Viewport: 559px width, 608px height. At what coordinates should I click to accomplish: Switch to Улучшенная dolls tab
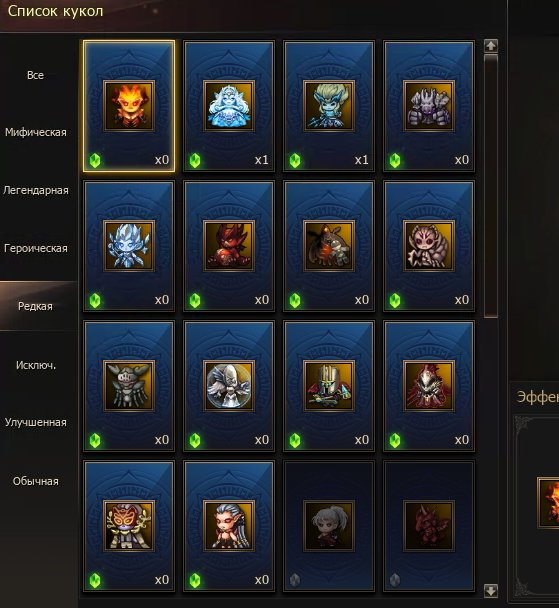coord(35,422)
